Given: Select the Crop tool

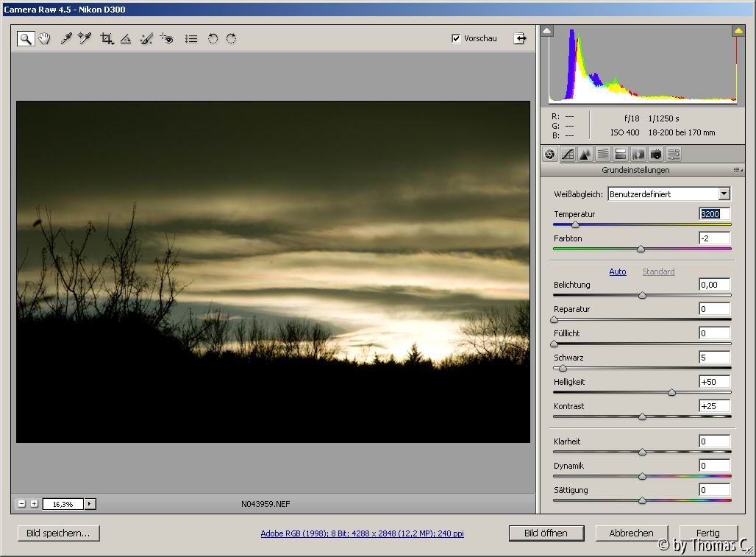Looking at the screenshot, I should click(107, 39).
